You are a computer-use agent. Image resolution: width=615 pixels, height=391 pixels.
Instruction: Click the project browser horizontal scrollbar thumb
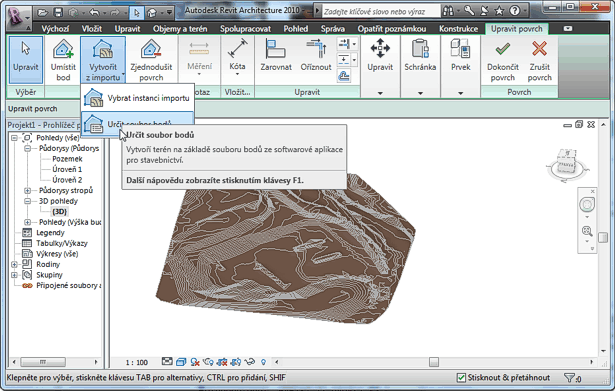pos(43,362)
